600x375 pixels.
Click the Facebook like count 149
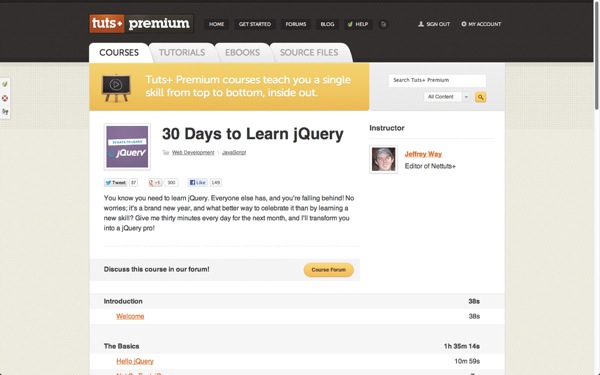click(216, 183)
